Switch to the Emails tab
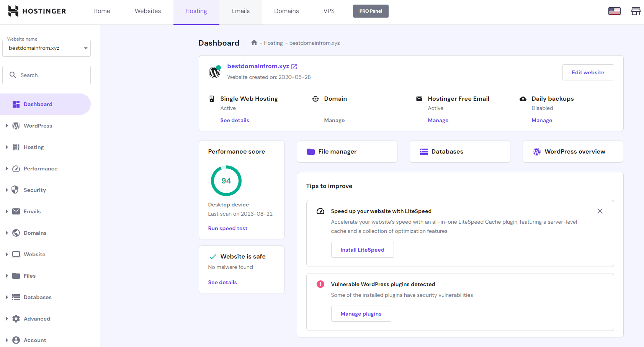The height and width of the screenshot is (347, 644). pos(240,11)
